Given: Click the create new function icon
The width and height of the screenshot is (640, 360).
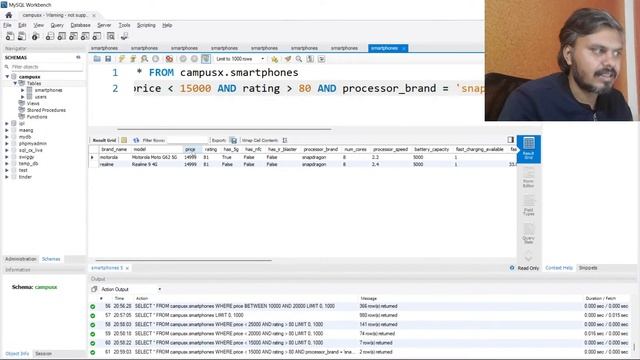Looking at the screenshot, I should 97,36.
